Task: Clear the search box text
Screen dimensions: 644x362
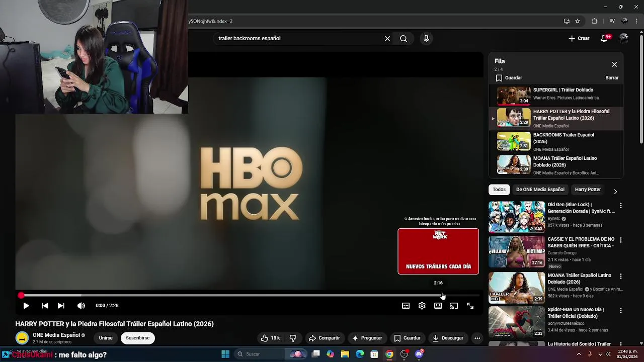Action: pos(387,39)
